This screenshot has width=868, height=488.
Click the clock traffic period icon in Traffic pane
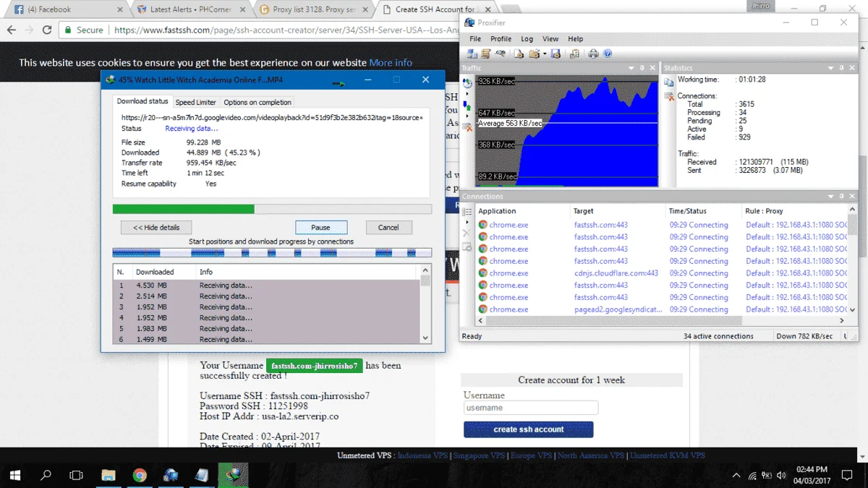[467, 83]
